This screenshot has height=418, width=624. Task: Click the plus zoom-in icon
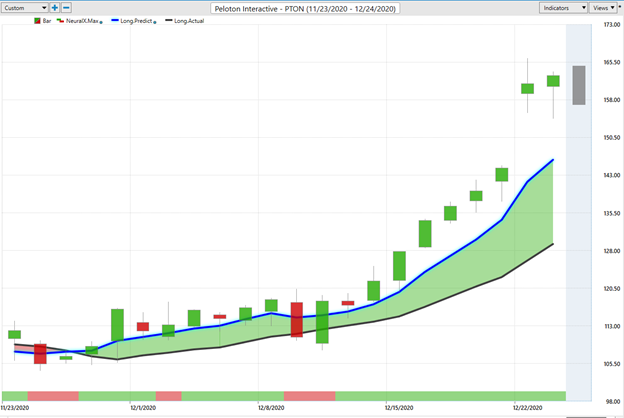(55, 8)
